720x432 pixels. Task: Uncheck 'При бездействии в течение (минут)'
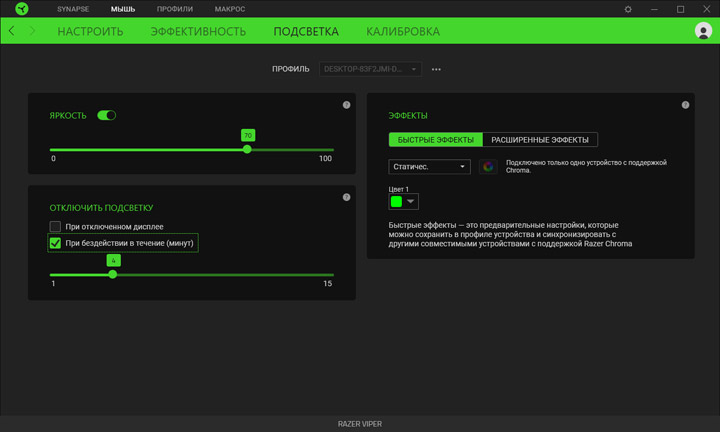(55, 243)
